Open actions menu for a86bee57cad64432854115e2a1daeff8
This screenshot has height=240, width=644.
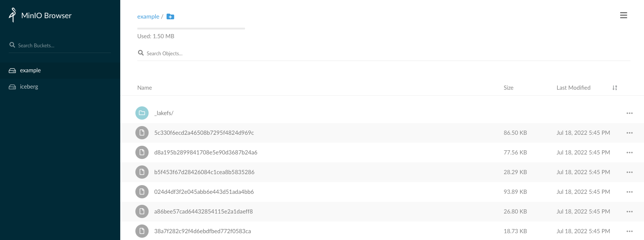(x=629, y=212)
